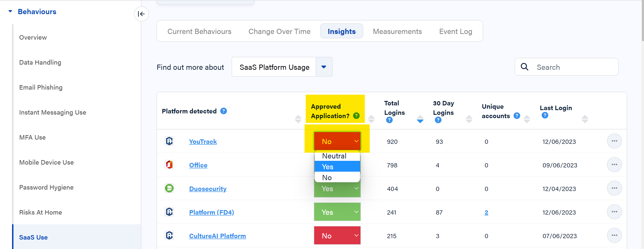Switch to the Current Behaviours tab

[199, 31]
